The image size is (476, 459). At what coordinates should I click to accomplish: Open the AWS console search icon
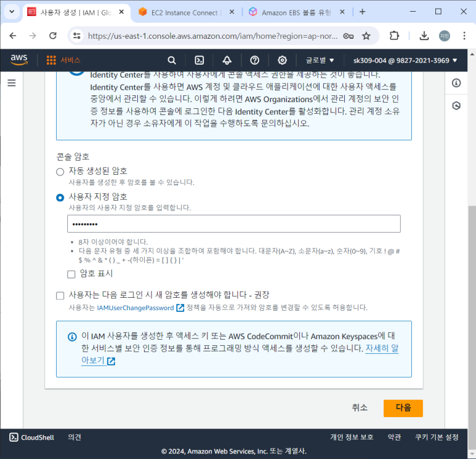point(172,60)
